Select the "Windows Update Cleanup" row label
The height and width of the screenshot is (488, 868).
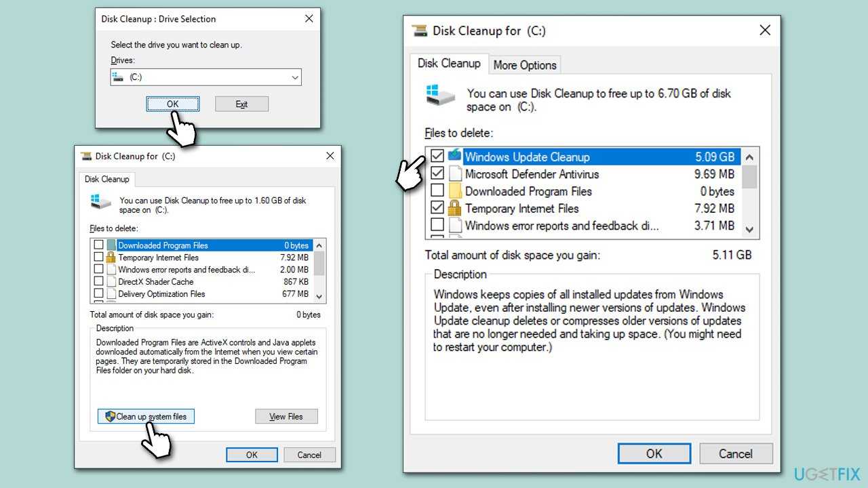tap(527, 157)
